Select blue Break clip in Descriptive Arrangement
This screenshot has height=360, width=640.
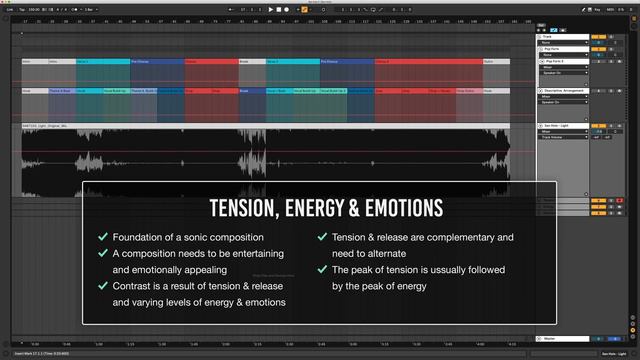pos(252,91)
